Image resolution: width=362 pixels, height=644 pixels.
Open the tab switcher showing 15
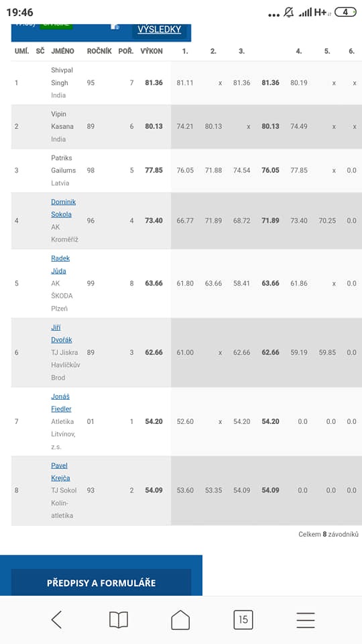point(243,619)
